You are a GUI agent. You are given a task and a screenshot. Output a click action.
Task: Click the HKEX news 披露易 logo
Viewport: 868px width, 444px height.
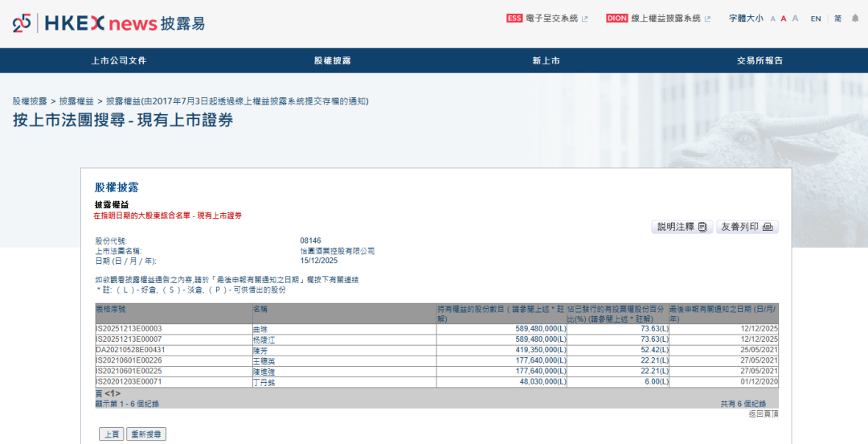(x=108, y=23)
